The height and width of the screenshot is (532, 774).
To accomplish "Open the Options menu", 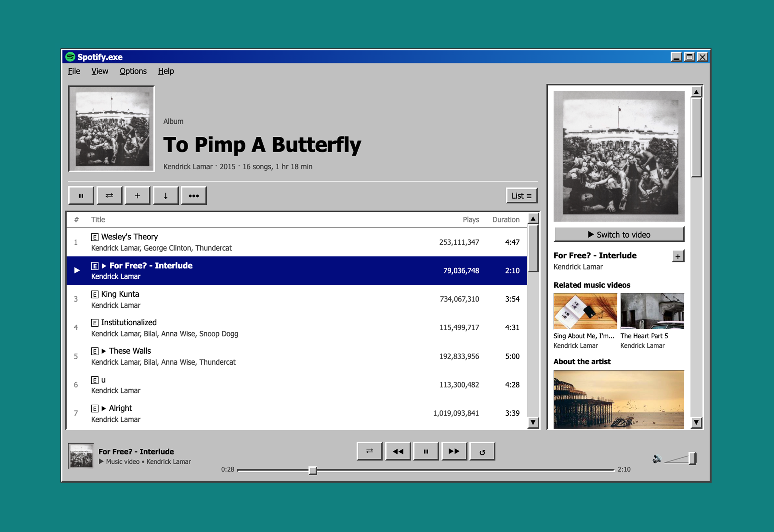I will [133, 71].
